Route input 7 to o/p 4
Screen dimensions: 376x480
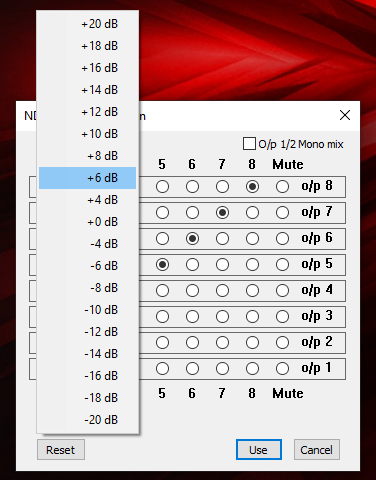222,291
